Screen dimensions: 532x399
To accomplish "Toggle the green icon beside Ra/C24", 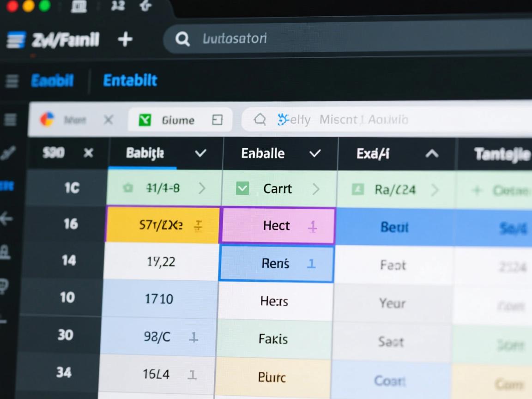I will (x=358, y=189).
